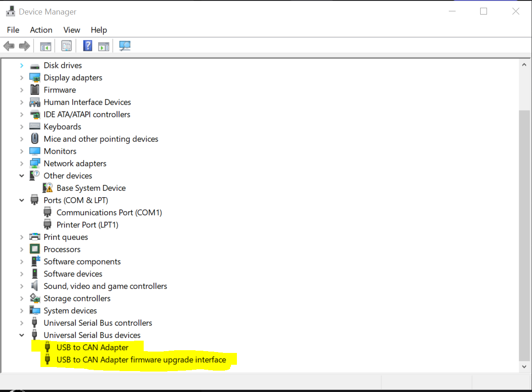Open the File menu
Image resolution: width=532 pixels, height=392 pixels.
click(x=13, y=30)
